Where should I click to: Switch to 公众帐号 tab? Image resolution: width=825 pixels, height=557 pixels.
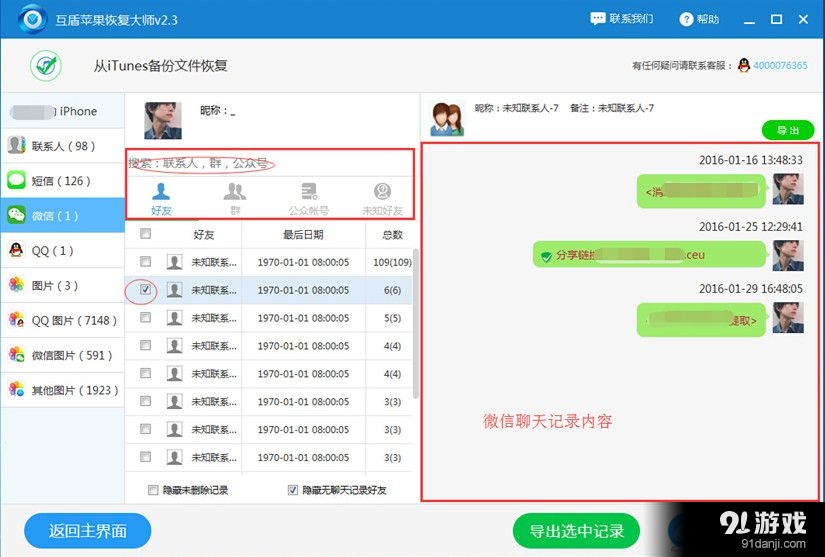pyautogui.click(x=308, y=199)
